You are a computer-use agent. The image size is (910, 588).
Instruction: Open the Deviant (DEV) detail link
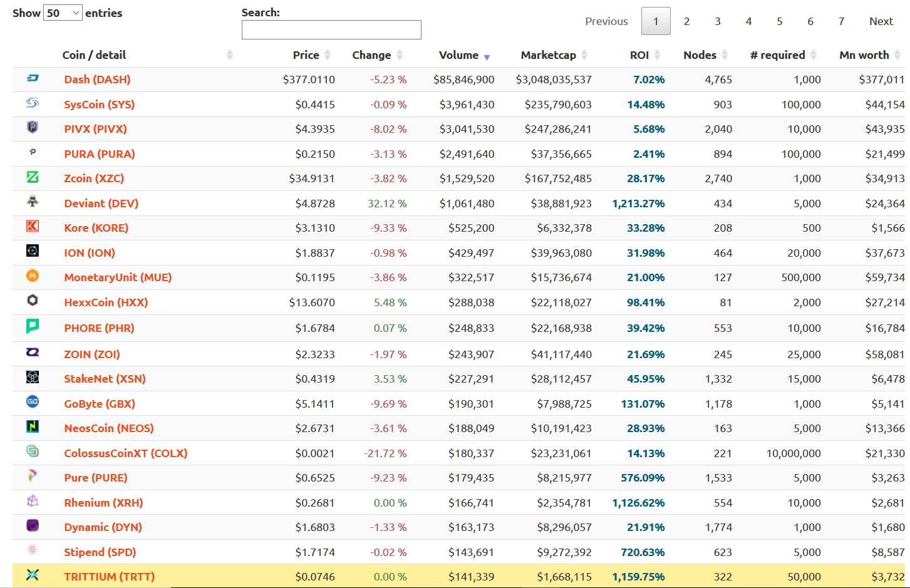(101, 204)
